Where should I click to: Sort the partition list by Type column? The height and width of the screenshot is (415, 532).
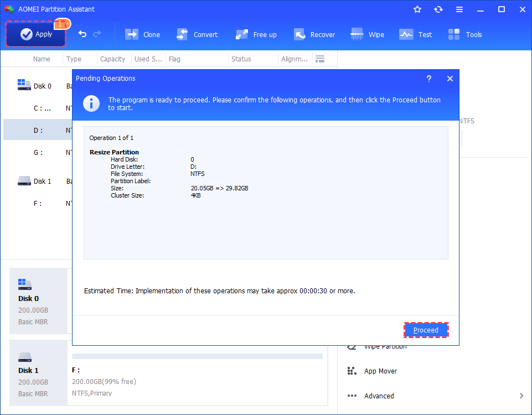pyautogui.click(x=74, y=59)
